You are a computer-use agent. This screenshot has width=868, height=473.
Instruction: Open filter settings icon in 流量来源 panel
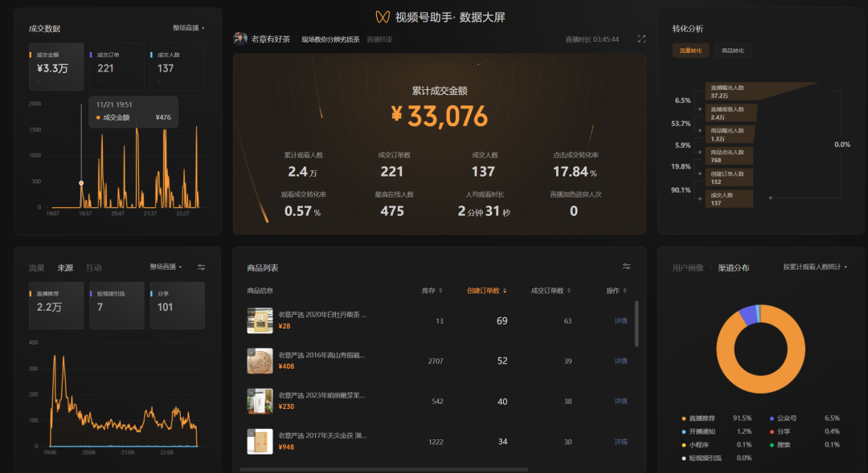point(201,267)
